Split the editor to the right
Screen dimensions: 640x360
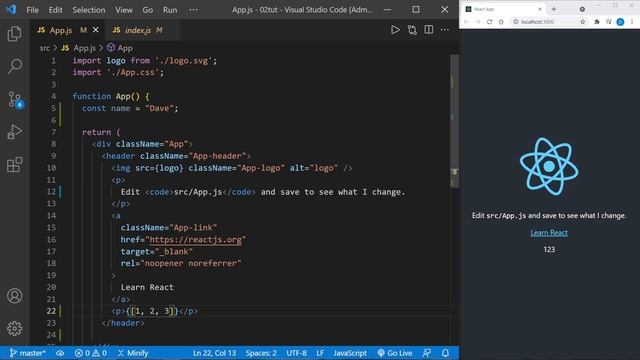tap(429, 30)
